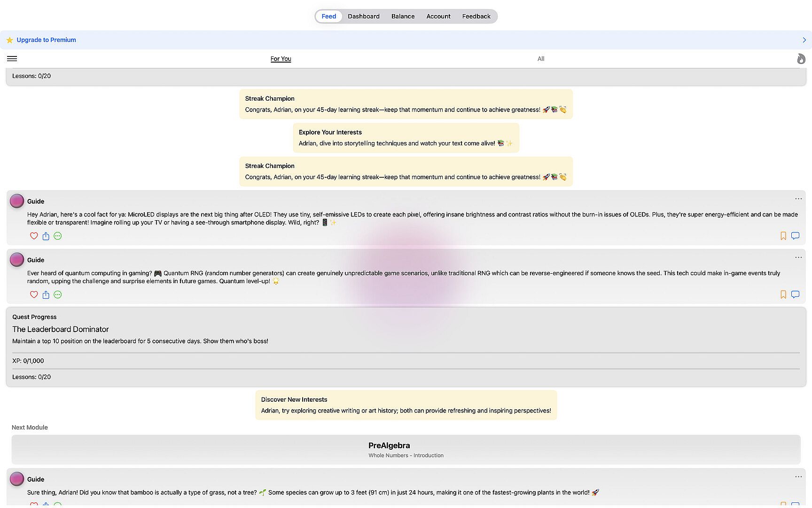Open options menu for quantum gaming post
812x508 pixels.
coord(798,257)
